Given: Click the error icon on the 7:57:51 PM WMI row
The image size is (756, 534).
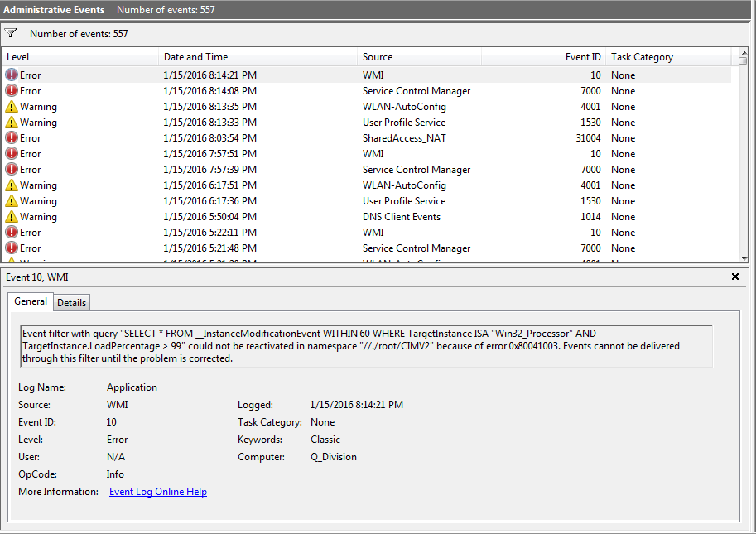Looking at the screenshot, I should tap(12, 154).
